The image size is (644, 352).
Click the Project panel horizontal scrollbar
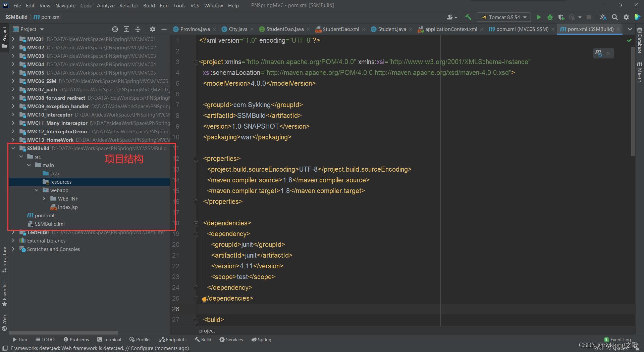pos(63,333)
